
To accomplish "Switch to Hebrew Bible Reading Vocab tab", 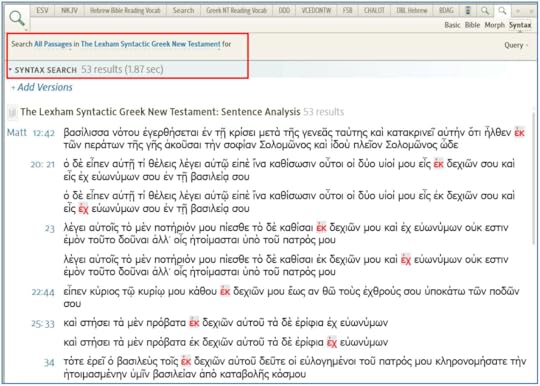I will 125,11.
